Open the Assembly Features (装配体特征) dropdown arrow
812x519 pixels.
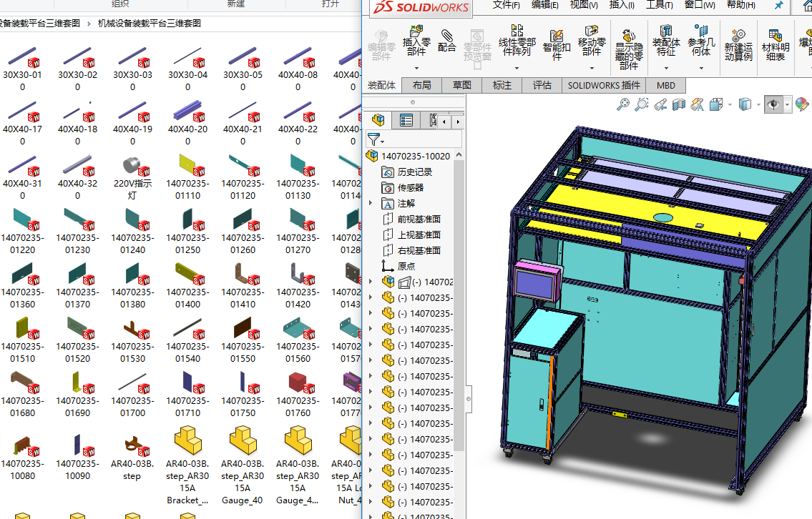[666, 69]
